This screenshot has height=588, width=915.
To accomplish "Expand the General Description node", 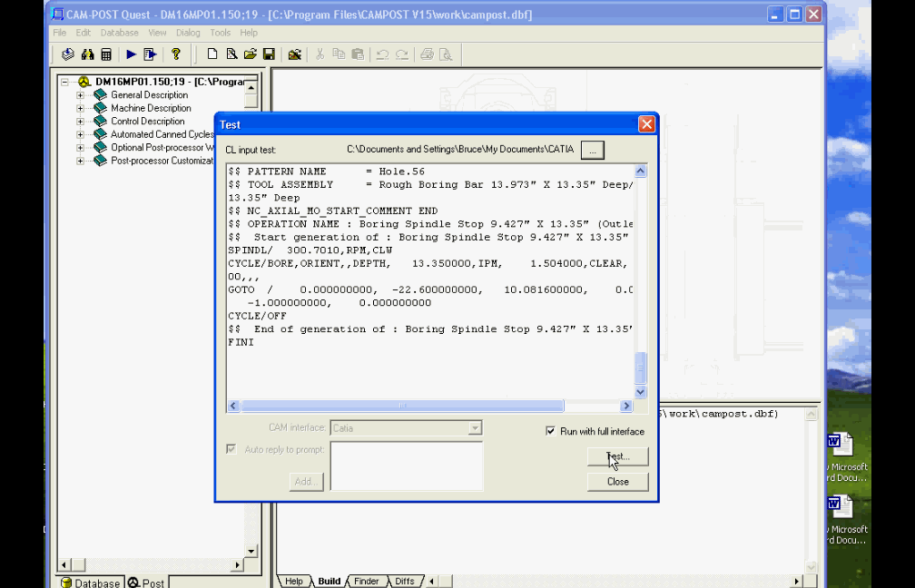I will tap(81, 94).
